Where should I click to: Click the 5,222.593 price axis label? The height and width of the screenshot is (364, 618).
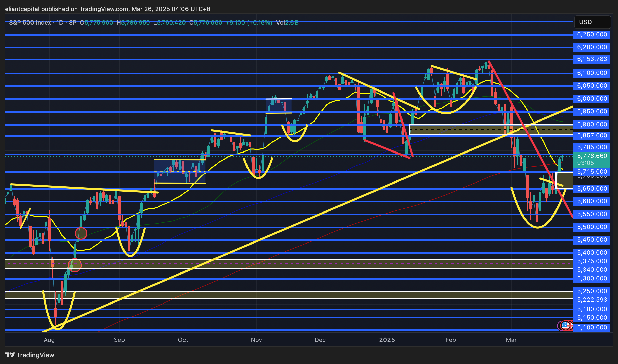592,300
